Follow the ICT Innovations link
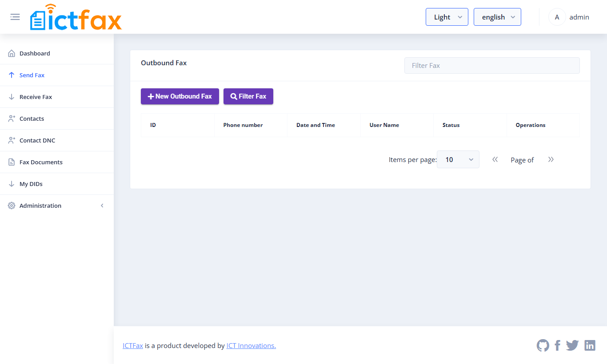607x364 pixels. click(x=251, y=345)
